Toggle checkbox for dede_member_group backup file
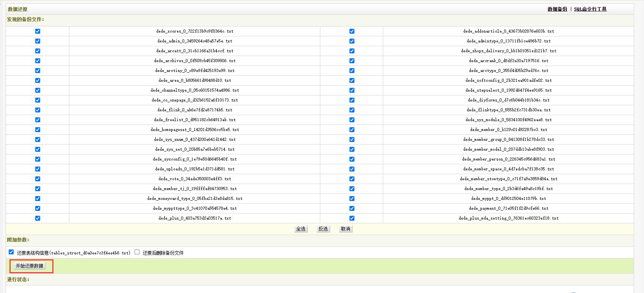Image resolution: width=644 pixels, height=293 pixels. coord(352,139)
